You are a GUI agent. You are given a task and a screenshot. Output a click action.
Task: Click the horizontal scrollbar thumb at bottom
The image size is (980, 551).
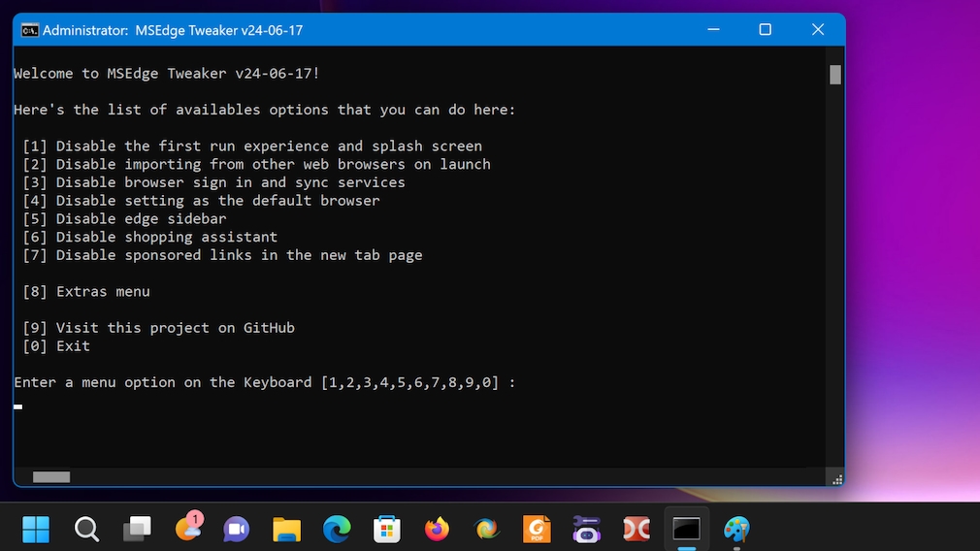pyautogui.click(x=51, y=477)
